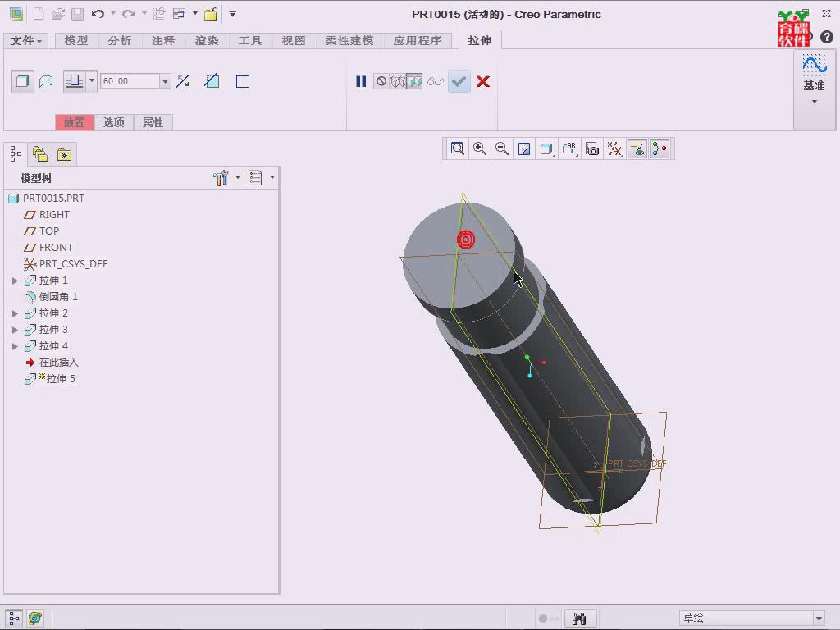The height and width of the screenshot is (630, 840).
Task: Open 文件 menu
Action: tap(25, 41)
